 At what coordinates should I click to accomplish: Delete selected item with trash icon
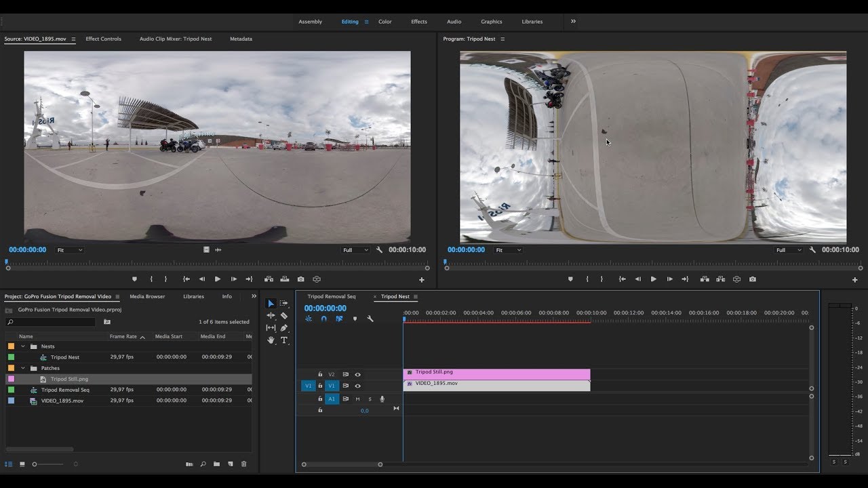pyautogui.click(x=244, y=464)
